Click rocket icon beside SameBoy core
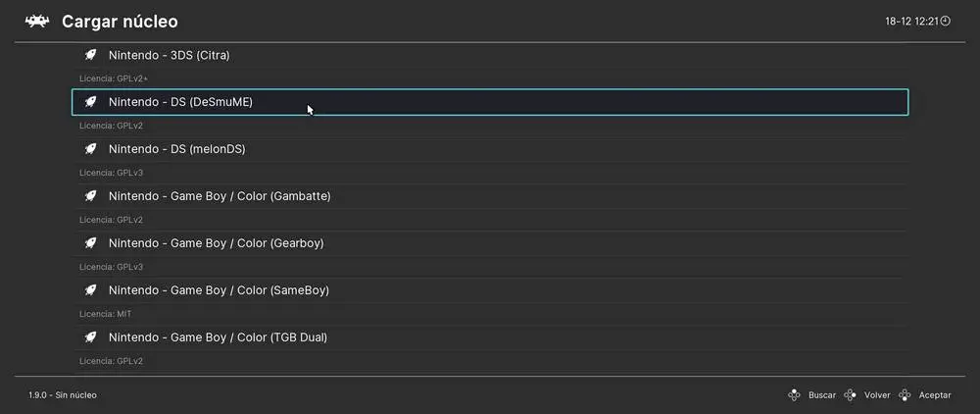 [90, 290]
